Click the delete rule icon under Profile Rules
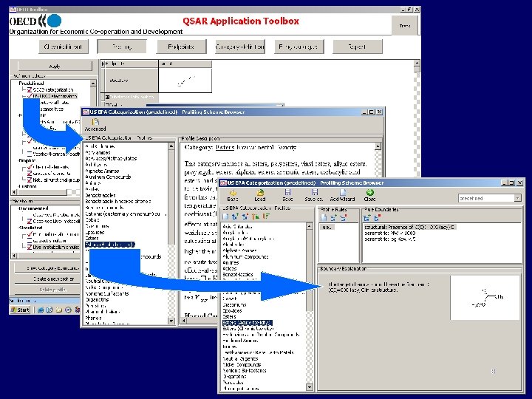The width and height of the screenshot is (532, 399). tap(344, 218)
